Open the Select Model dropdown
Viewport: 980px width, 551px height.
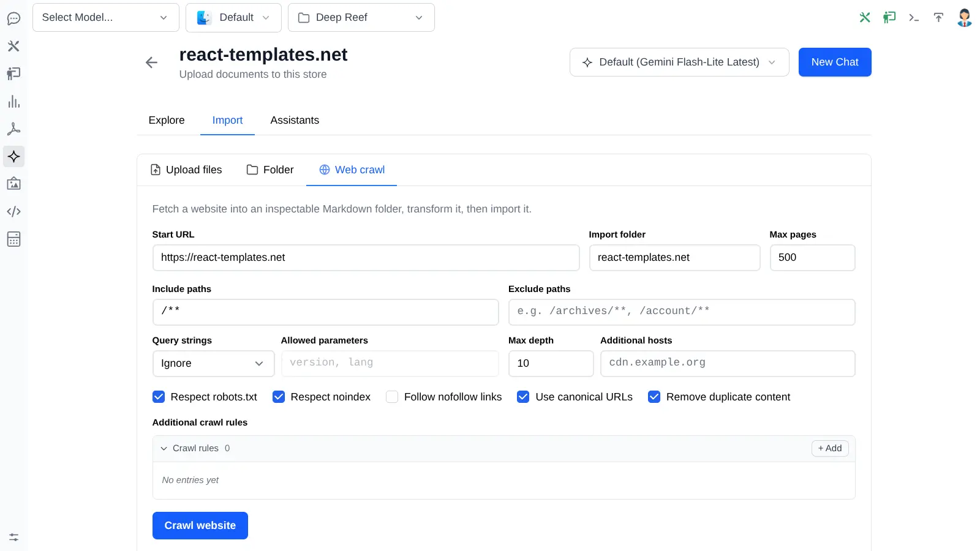tap(105, 18)
